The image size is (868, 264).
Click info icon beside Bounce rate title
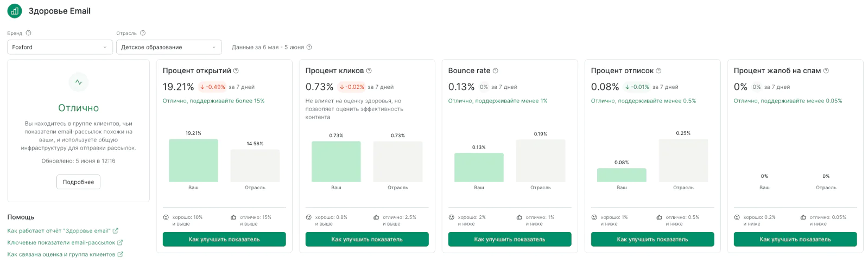[495, 71]
